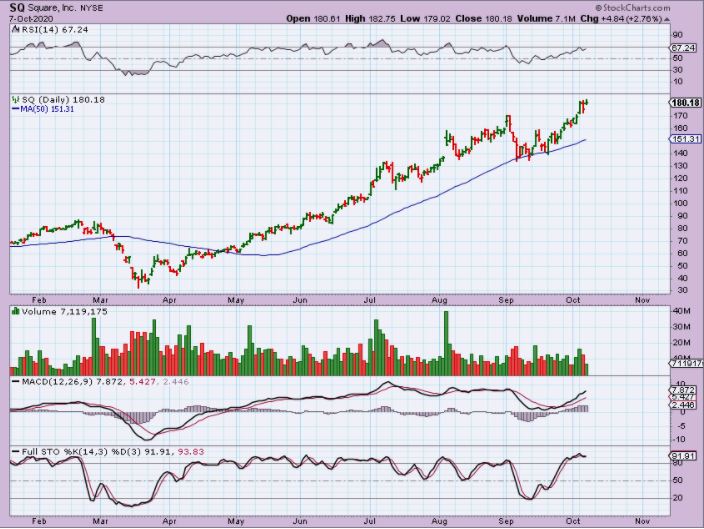
Task: Click the 7-Oct-2020 date label
Action: tap(31, 19)
